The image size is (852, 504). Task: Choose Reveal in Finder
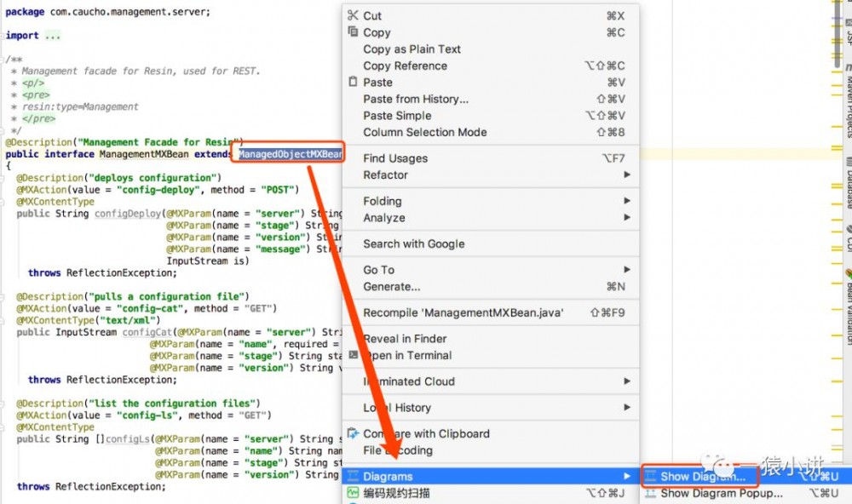click(406, 338)
